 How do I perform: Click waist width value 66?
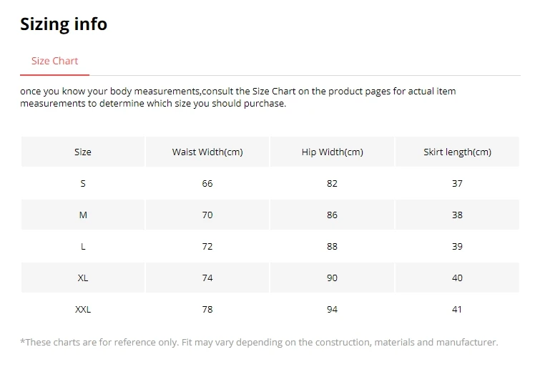pyautogui.click(x=207, y=184)
